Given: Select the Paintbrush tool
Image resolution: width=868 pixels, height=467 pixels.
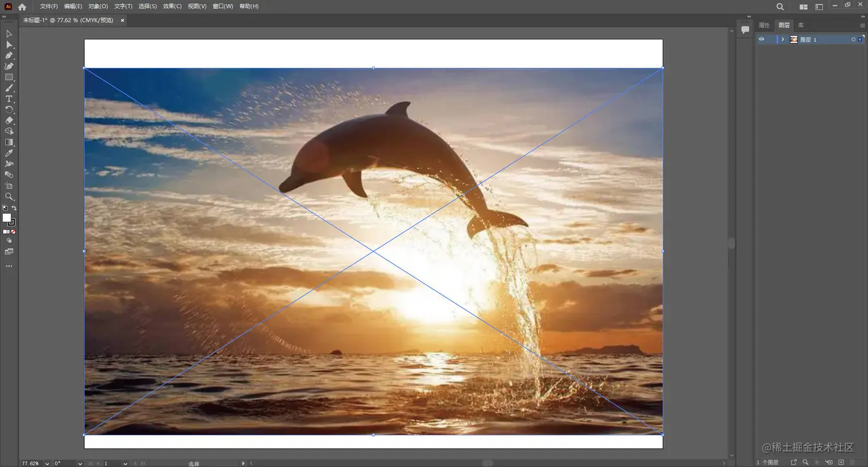Looking at the screenshot, I should [x=9, y=88].
